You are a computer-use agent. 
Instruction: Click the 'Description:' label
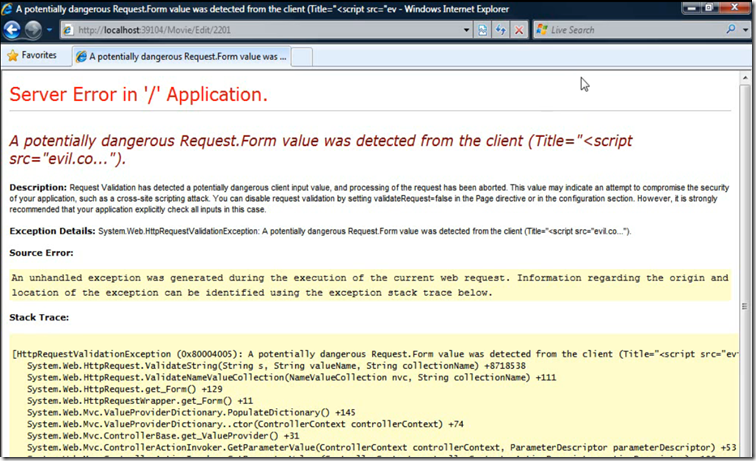[x=38, y=187]
